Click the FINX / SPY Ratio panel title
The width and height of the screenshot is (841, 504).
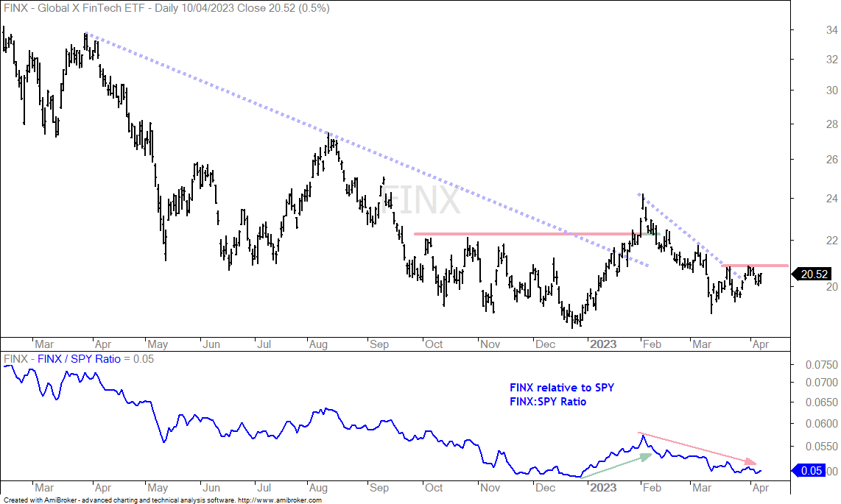tap(78, 359)
